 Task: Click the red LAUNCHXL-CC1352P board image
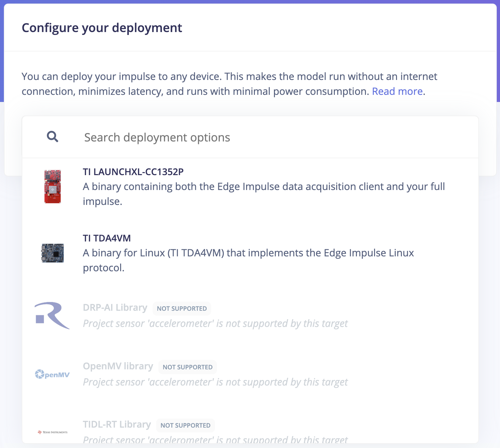(x=52, y=186)
